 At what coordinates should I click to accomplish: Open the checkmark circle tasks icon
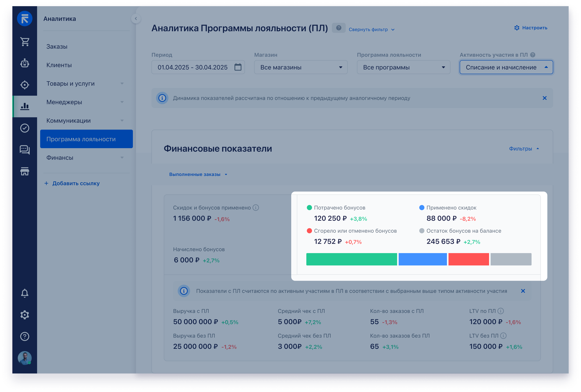[25, 128]
